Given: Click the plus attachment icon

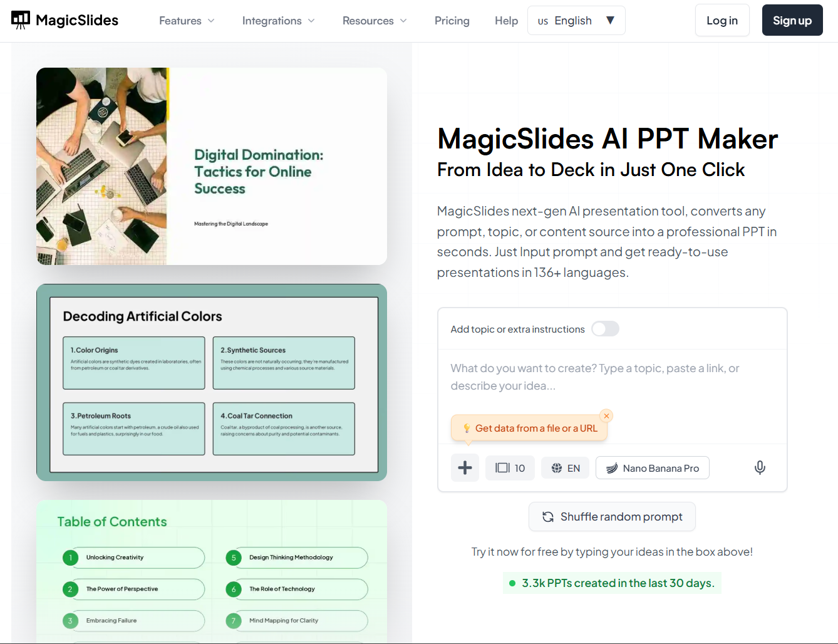Looking at the screenshot, I should click(465, 468).
